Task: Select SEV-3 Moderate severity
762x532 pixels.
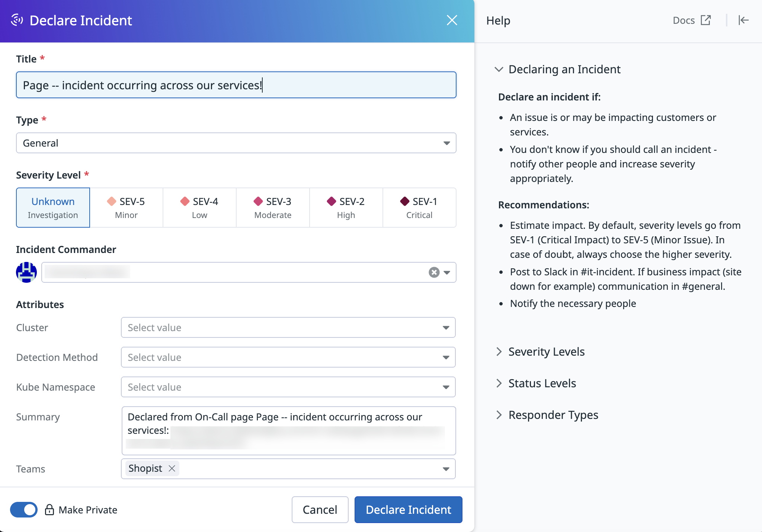Action: coord(273,208)
